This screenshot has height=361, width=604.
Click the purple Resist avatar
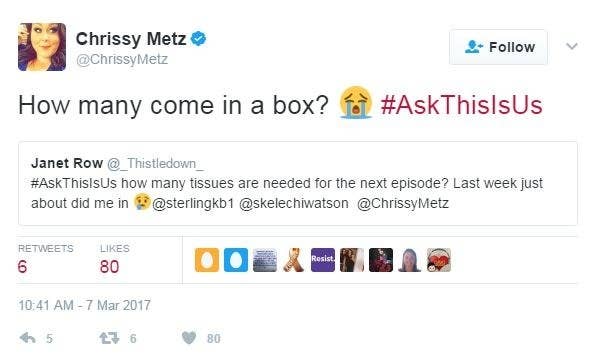pos(323,260)
